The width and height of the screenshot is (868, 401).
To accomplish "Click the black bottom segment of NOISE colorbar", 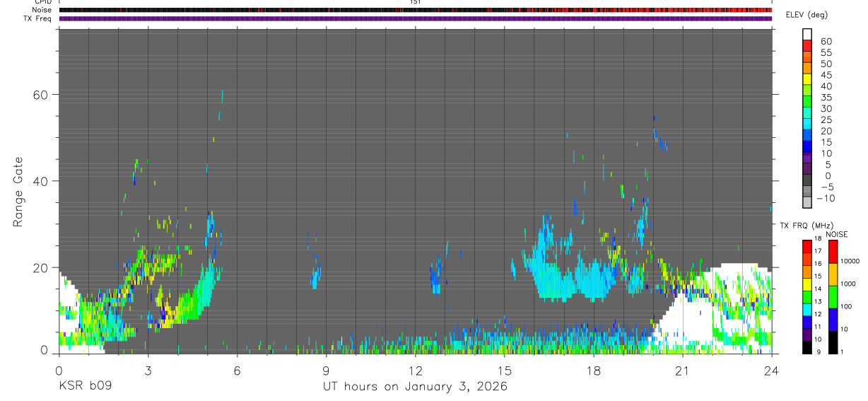I will click(x=832, y=342).
